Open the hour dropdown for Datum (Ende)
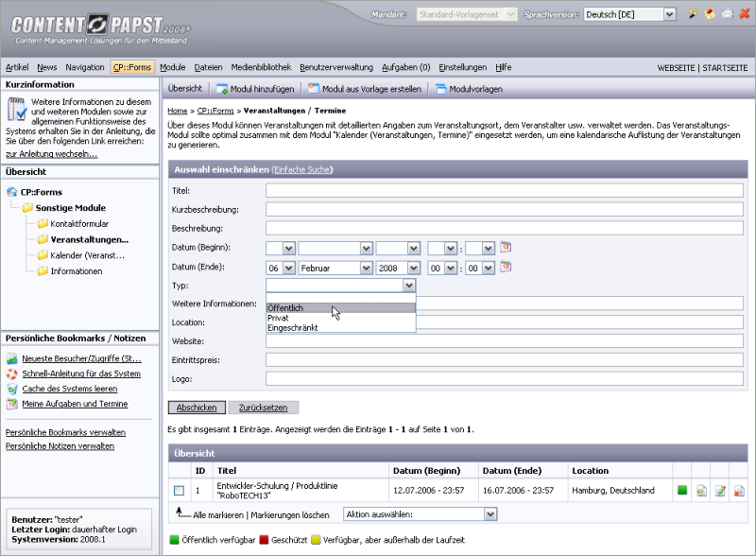This screenshot has height=556, width=756. [442, 268]
